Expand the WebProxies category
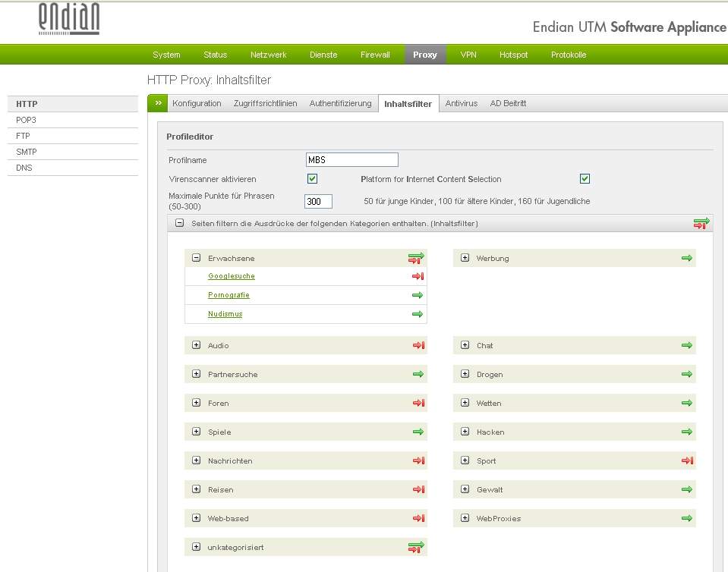The height and width of the screenshot is (572, 728). (465, 517)
